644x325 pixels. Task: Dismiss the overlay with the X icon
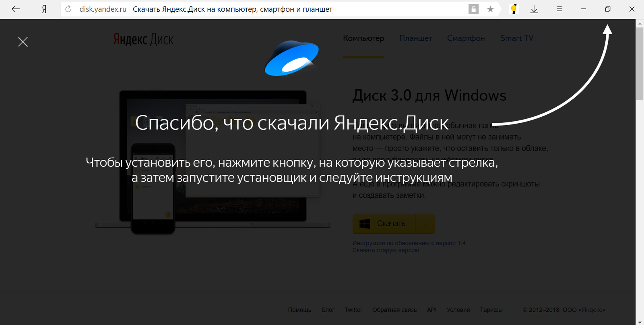click(x=23, y=41)
